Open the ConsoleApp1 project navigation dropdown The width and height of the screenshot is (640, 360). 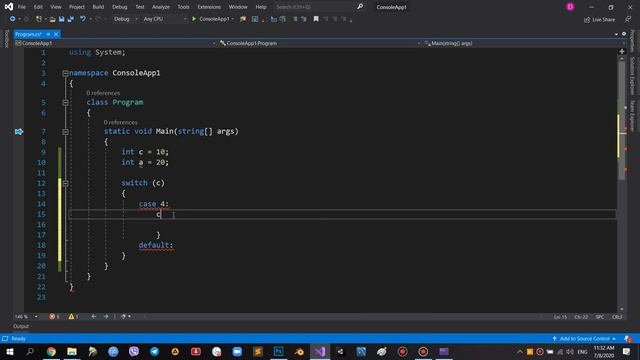tap(115, 43)
